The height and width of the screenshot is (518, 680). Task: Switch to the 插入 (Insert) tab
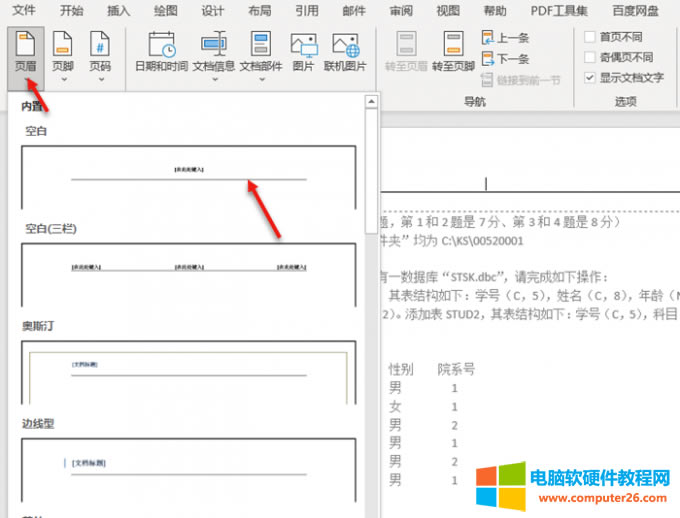[x=118, y=11]
